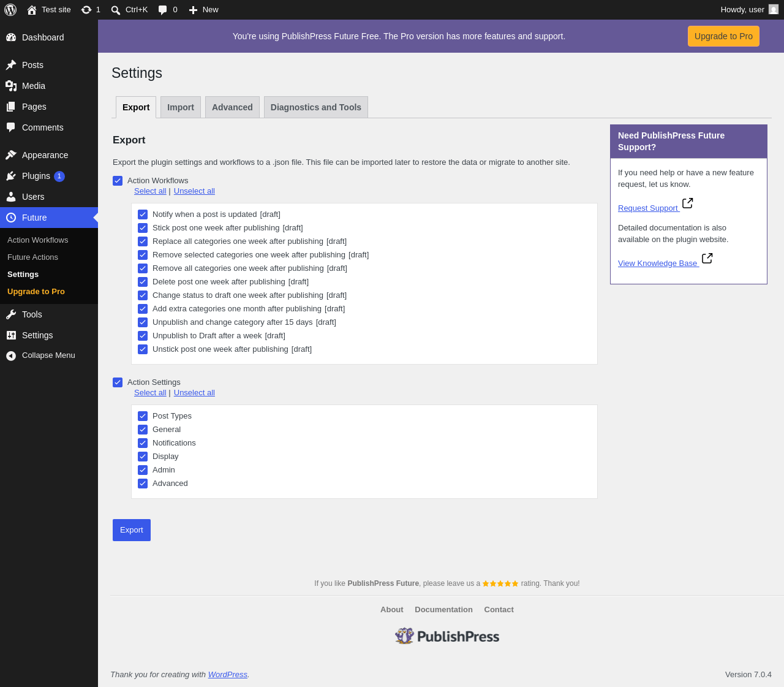Click the Plugins update count badge
The image size is (784, 687).
click(59, 176)
